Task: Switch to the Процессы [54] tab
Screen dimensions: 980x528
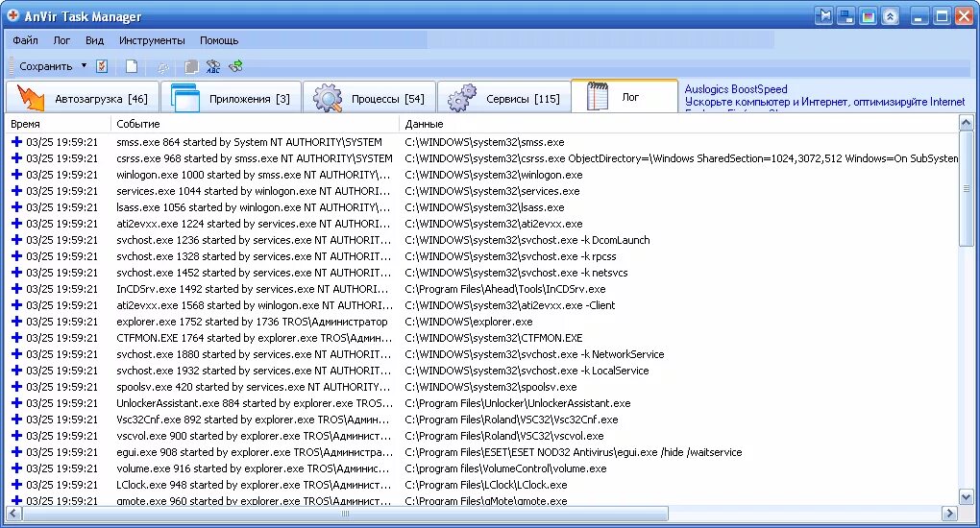Action: pos(369,98)
